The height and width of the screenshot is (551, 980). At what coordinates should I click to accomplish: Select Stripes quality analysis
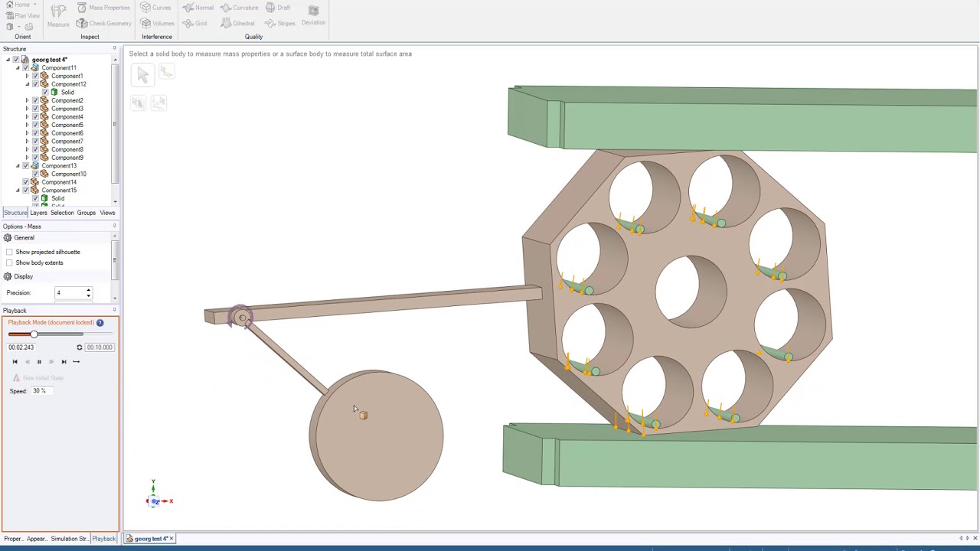point(280,23)
